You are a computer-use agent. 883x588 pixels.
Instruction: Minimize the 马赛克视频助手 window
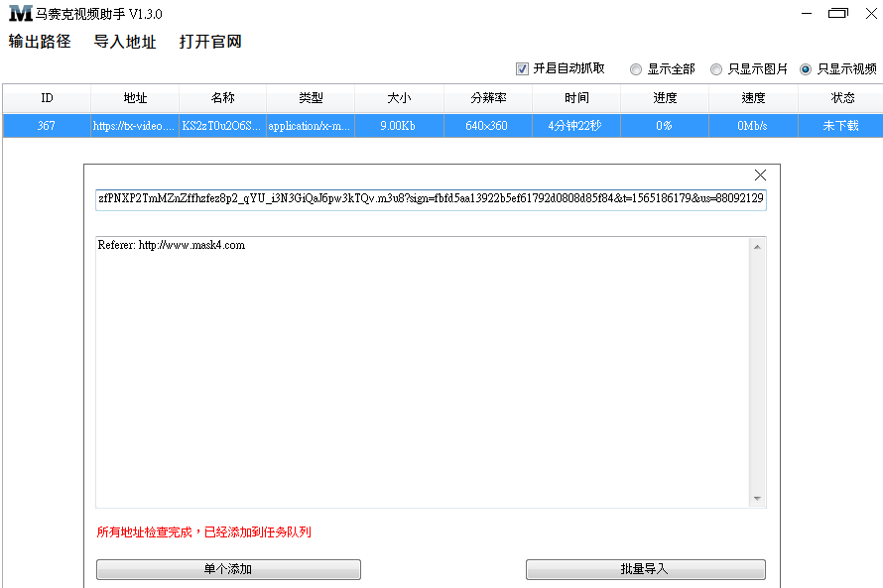(x=807, y=14)
